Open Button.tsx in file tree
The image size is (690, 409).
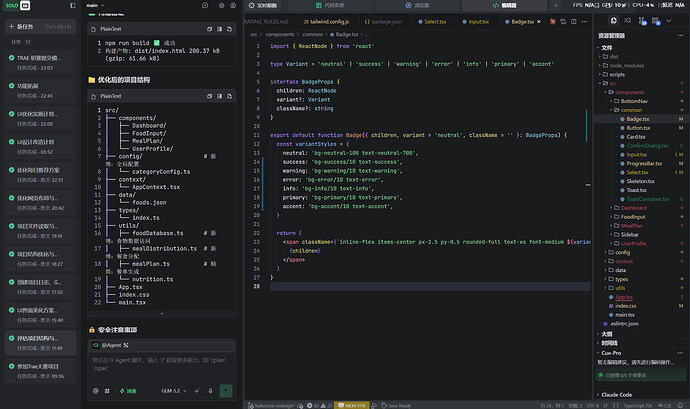pyautogui.click(x=638, y=128)
